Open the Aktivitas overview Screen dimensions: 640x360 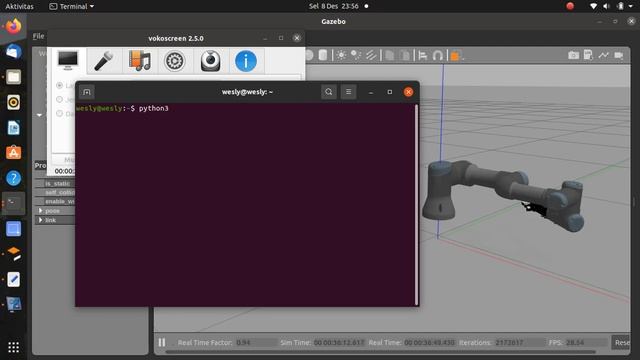click(19, 6)
